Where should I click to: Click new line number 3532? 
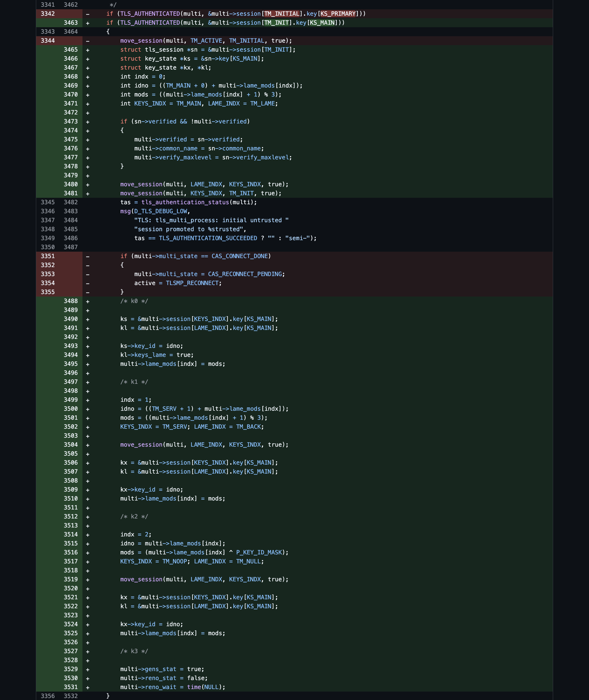click(x=70, y=696)
